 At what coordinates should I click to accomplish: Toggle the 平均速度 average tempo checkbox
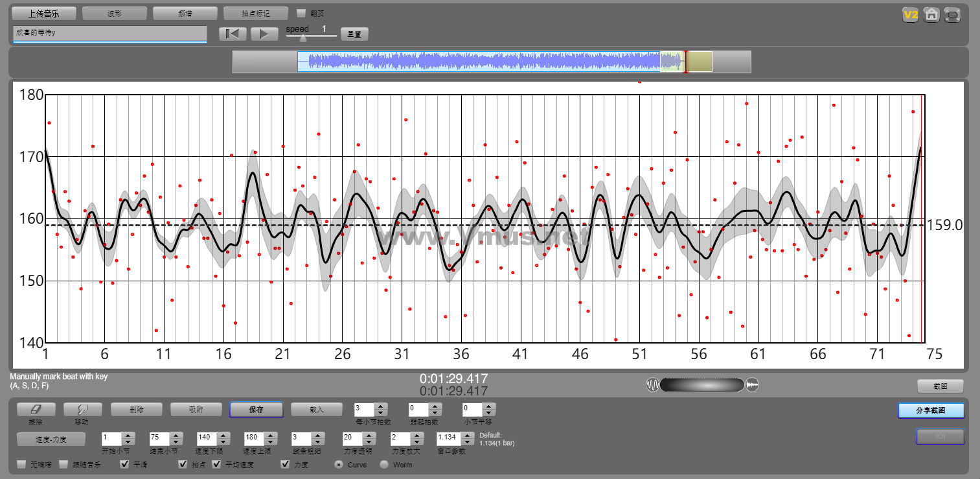click(x=216, y=465)
